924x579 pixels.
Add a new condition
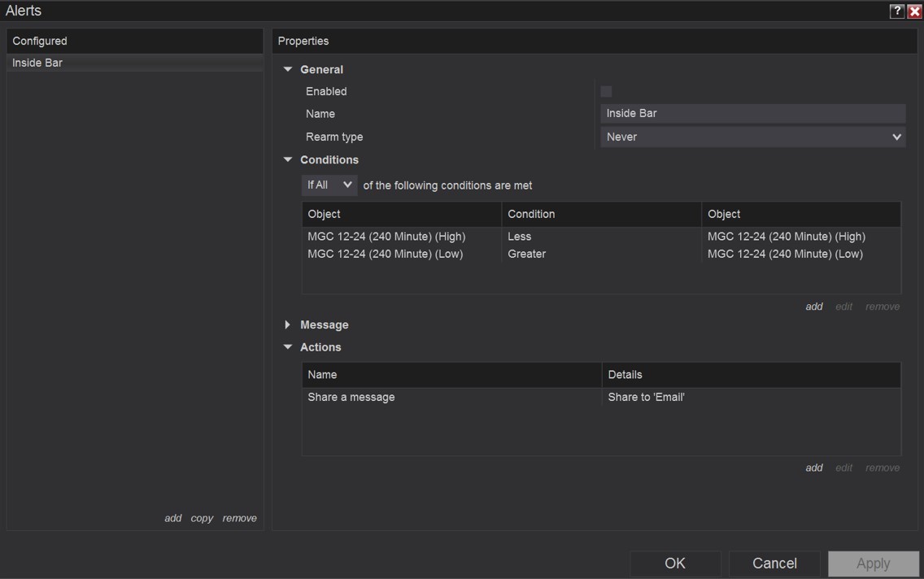[x=813, y=307]
